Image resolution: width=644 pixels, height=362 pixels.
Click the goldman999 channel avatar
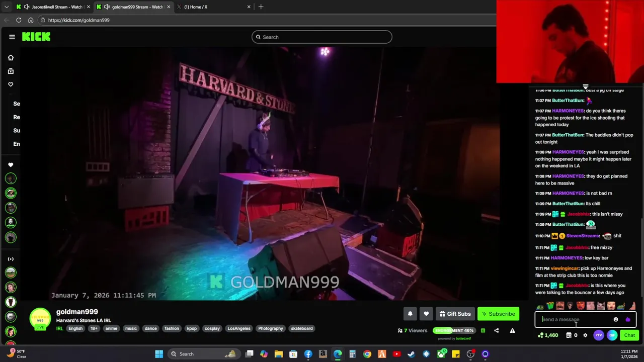pyautogui.click(x=40, y=319)
